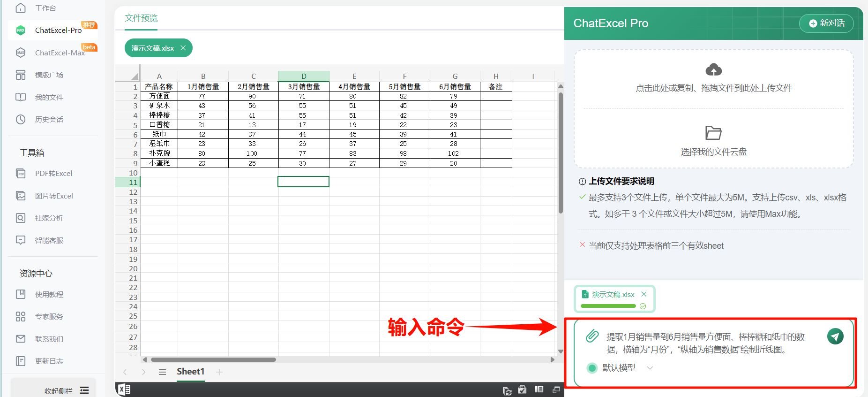This screenshot has height=397, width=868.
Task: Open PDF转Excel tool in sidebar
Action: (x=53, y=174)
